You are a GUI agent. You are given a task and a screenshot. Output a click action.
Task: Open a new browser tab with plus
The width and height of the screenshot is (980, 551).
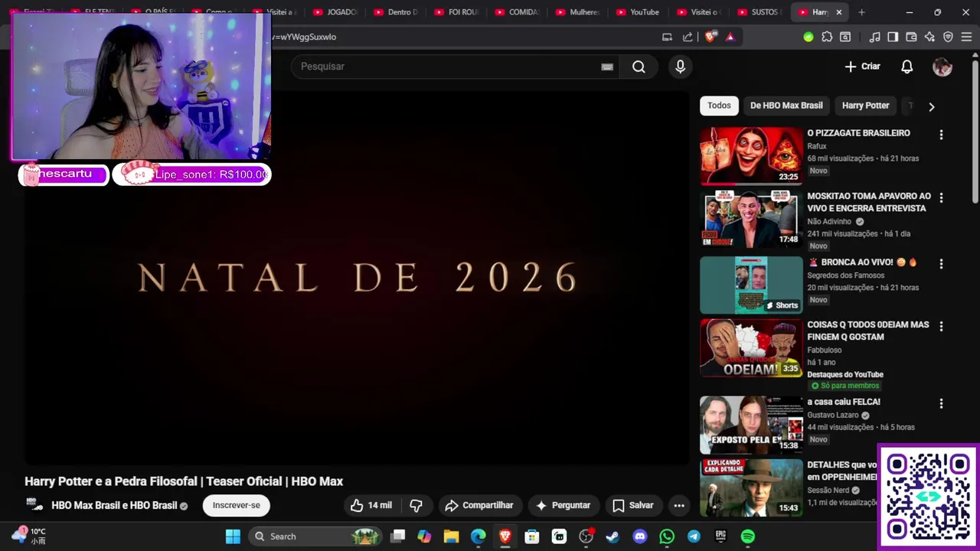[x=861, y=12]
